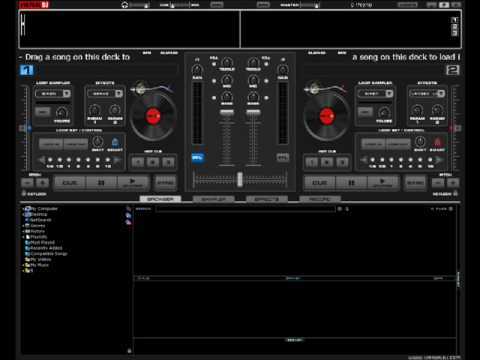This screenshot has height=360, width=480.
Task: Switch to the Record tab
Action: [x=320, y=199]
